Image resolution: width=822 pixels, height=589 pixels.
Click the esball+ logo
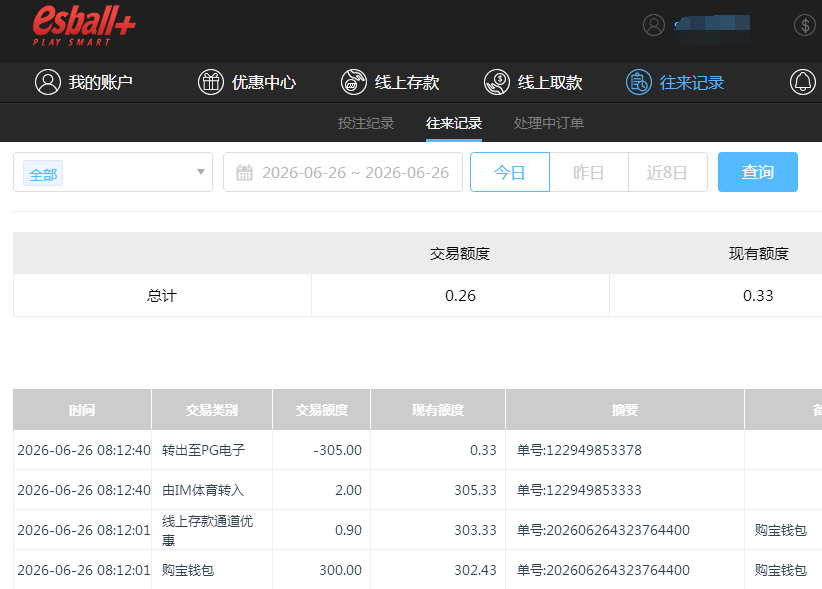click(84, 26)
